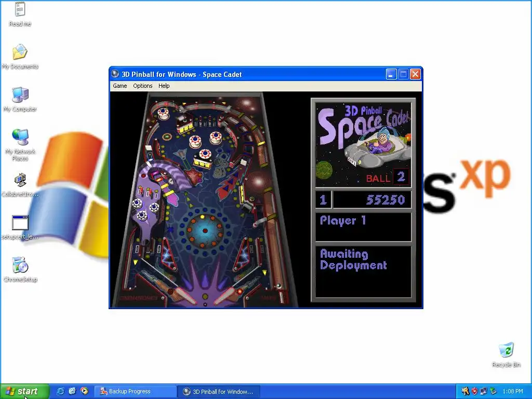Select the My Computer desktop icon
The image size is (532, 399).
[20, 99]
